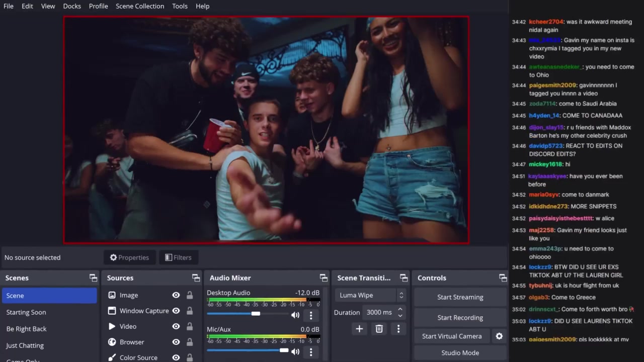
Task: Open the Docks menu
Action: coord(72,6)
